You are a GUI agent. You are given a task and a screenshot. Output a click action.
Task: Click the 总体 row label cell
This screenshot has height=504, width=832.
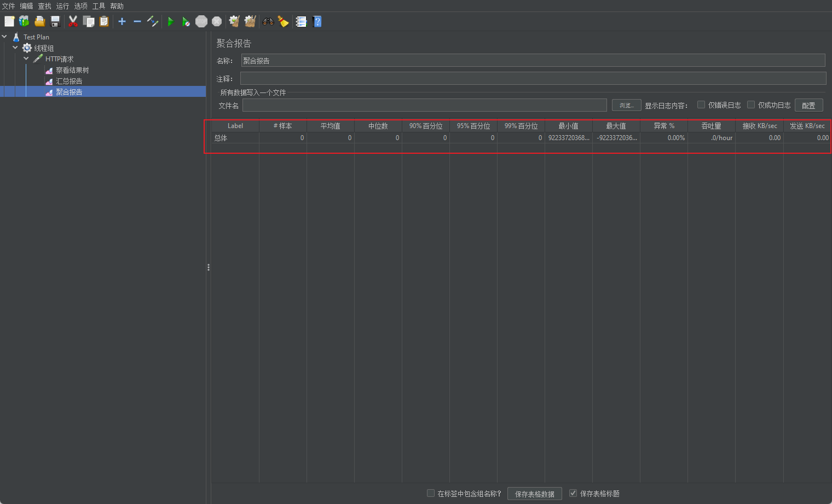tap(235, 138)
